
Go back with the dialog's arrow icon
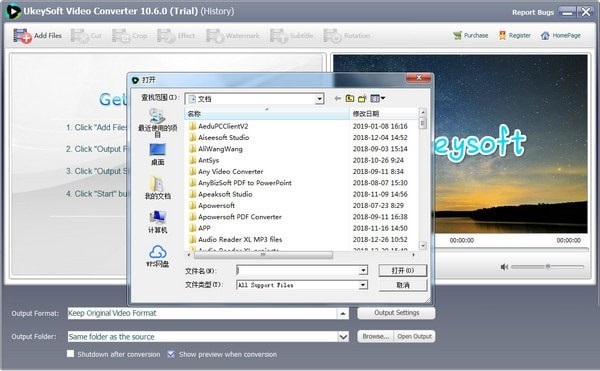[338, 99]
